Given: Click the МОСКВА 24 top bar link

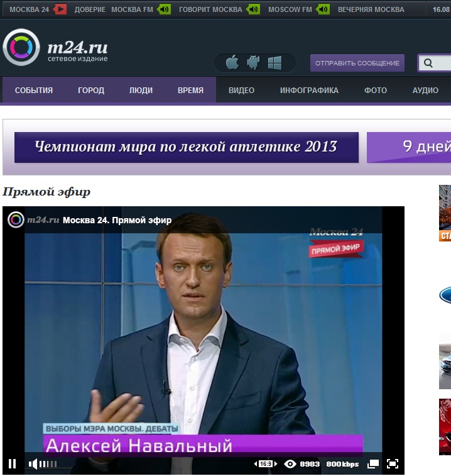Looking at the screenshot, I should [29, 9].
